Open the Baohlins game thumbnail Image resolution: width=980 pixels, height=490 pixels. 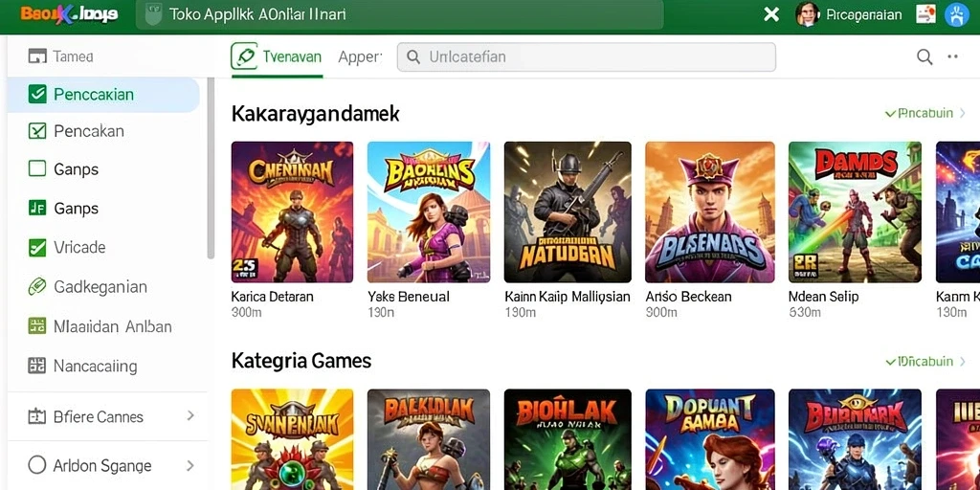[x=429, y=212]
